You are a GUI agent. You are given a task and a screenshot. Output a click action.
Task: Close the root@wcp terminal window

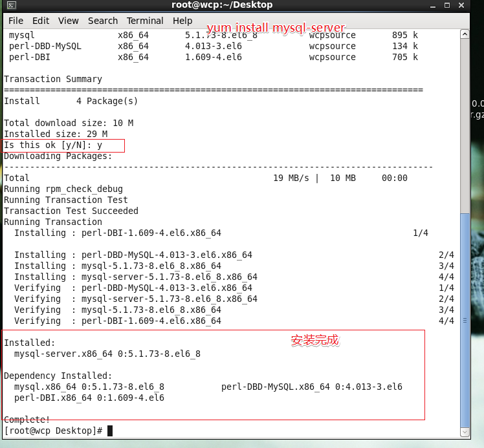coord(461,5)
